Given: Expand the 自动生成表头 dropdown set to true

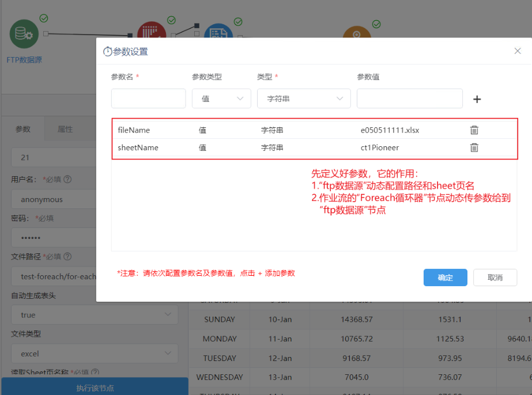Looking at the screenshot, I should click(95, 314).
